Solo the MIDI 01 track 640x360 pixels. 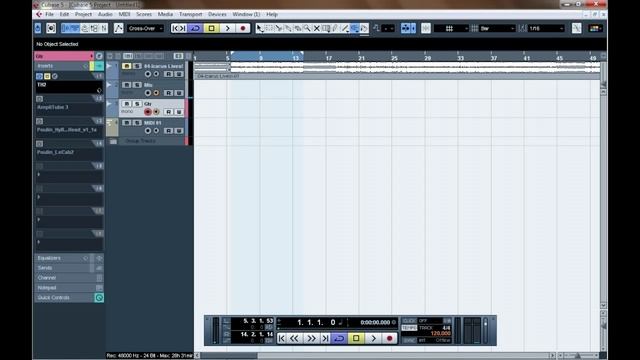tap(137, 122)
